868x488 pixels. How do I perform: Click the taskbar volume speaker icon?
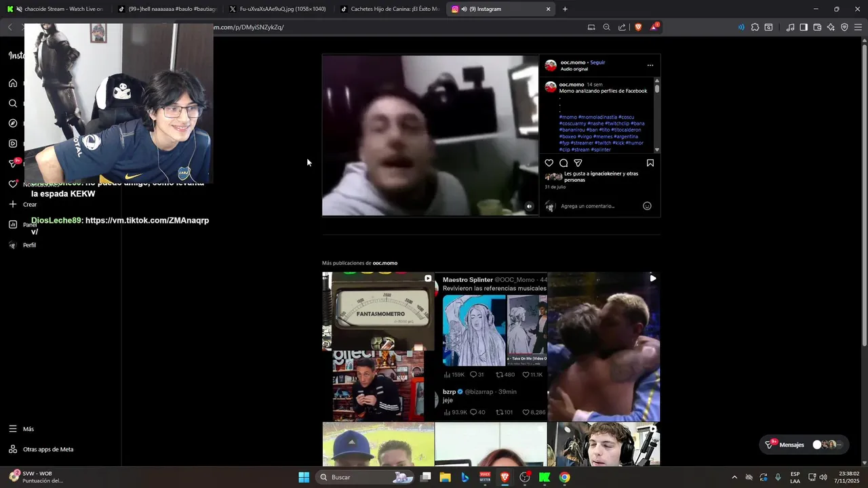[x=823, y=477]
